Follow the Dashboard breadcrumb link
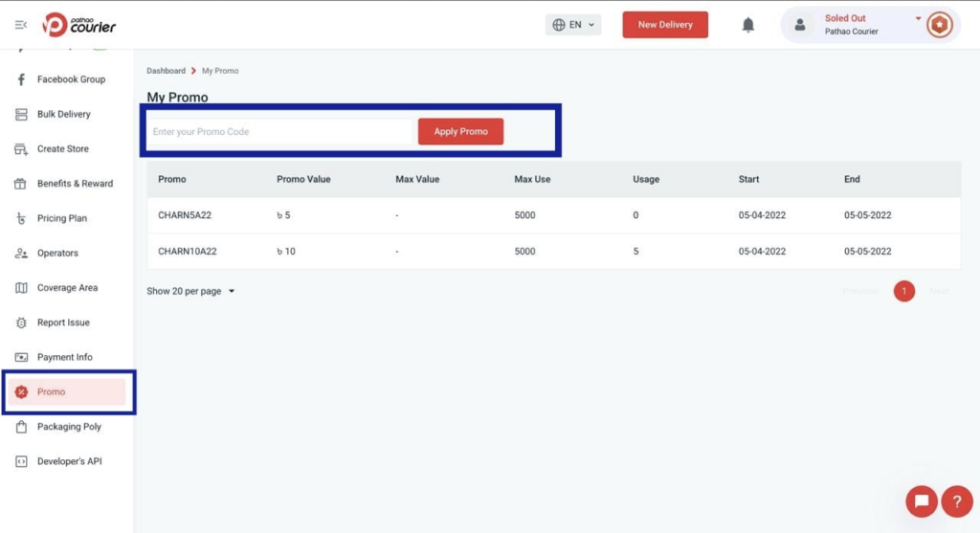The height and width of the screenshot is (533, 980). pyautogui.click(x=166, y=71)
